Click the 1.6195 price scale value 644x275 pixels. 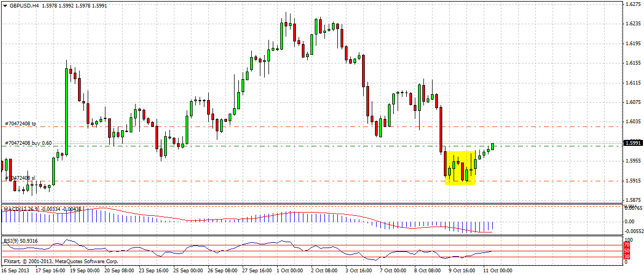coord(633,43)
